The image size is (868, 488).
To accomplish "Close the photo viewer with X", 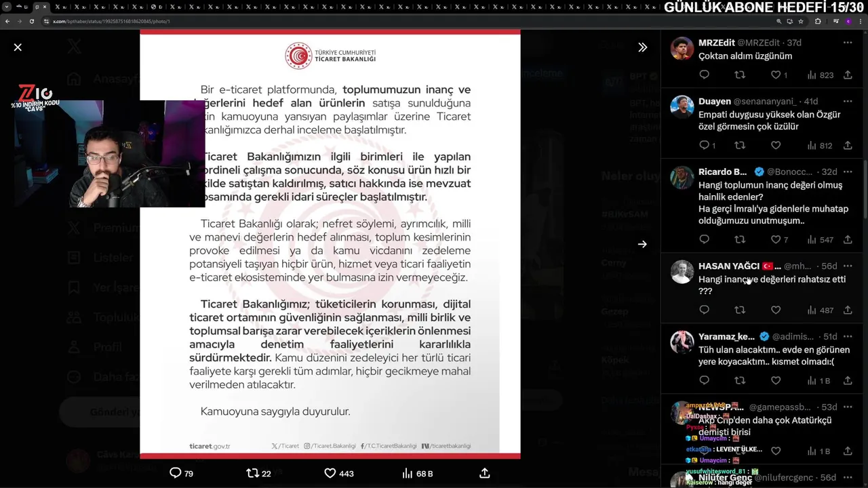I will click(18, 47).
